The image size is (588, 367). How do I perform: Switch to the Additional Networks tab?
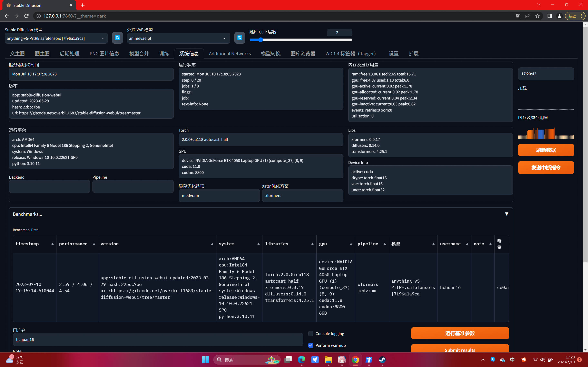[x=230, y=54]
